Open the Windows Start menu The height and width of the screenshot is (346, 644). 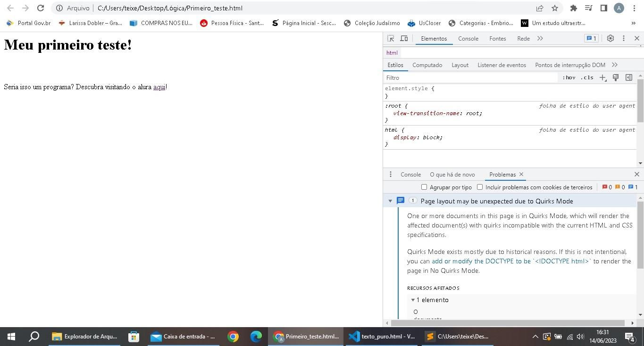coord(11,337)
